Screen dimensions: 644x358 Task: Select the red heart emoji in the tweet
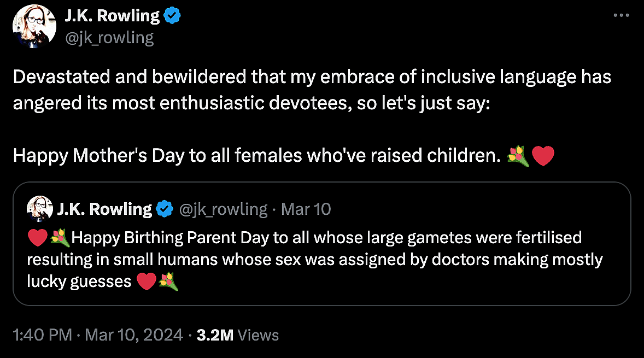543,156
